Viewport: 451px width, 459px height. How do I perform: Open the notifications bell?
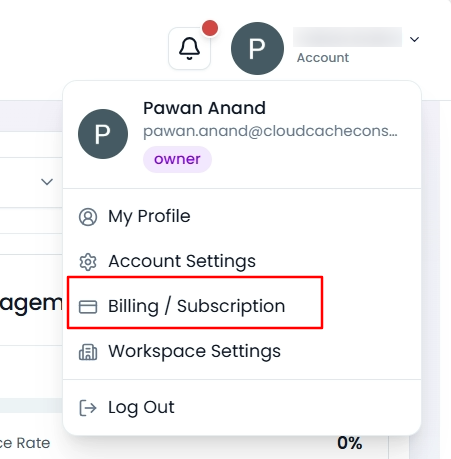189,49
